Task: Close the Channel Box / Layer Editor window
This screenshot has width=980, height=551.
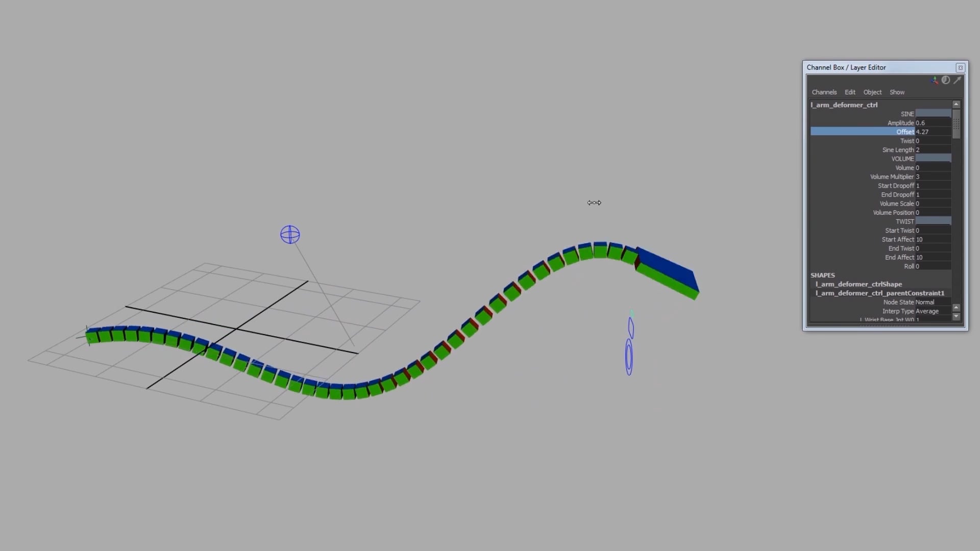Action: point(960,67)
